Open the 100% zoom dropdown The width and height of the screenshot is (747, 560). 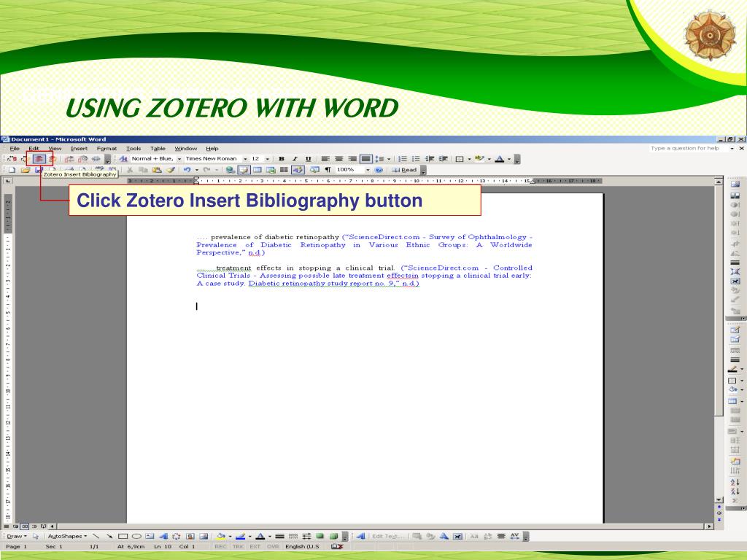tap(368, 170)
